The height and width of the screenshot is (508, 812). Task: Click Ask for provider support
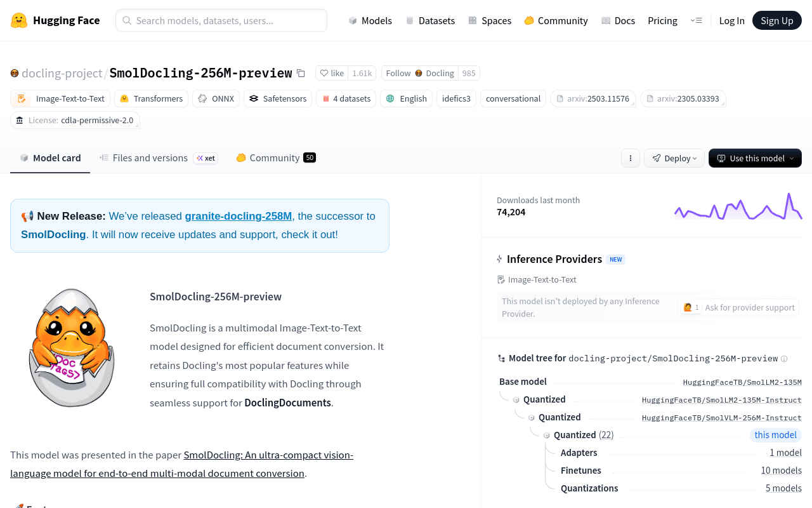click(738, 307)
